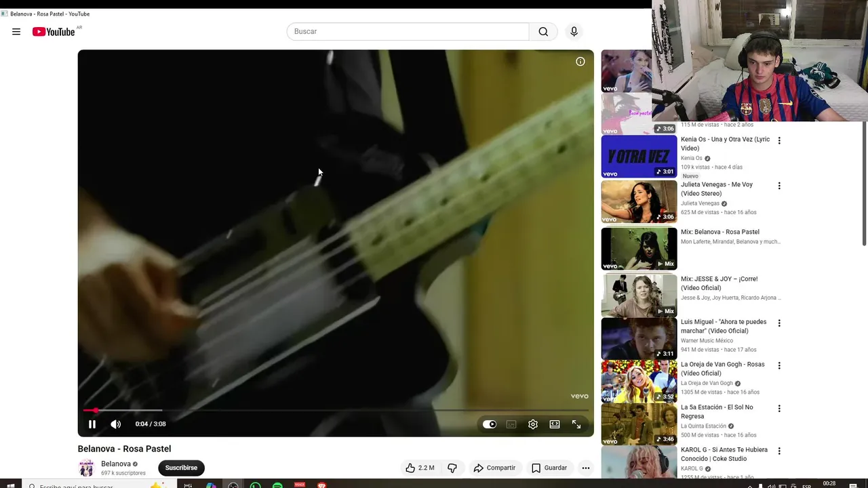Open the Brave browser taskbar icon
This screenshot has width=868, height=488.
322,485
